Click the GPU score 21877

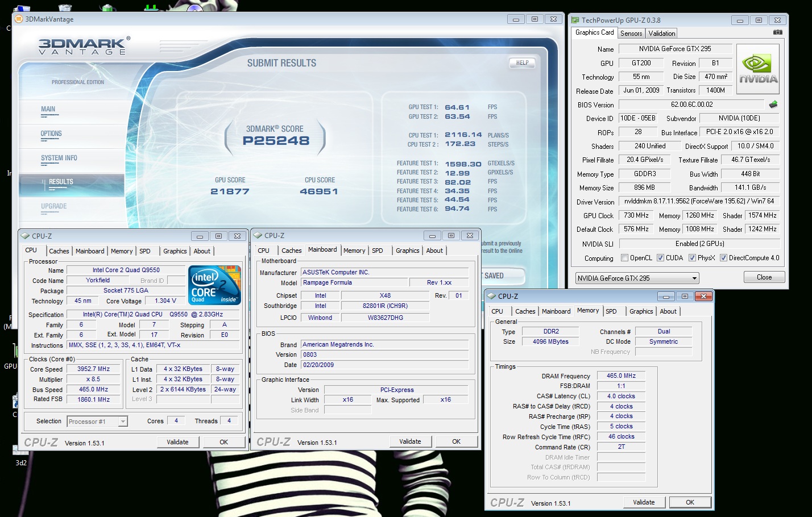pos(230,191)
